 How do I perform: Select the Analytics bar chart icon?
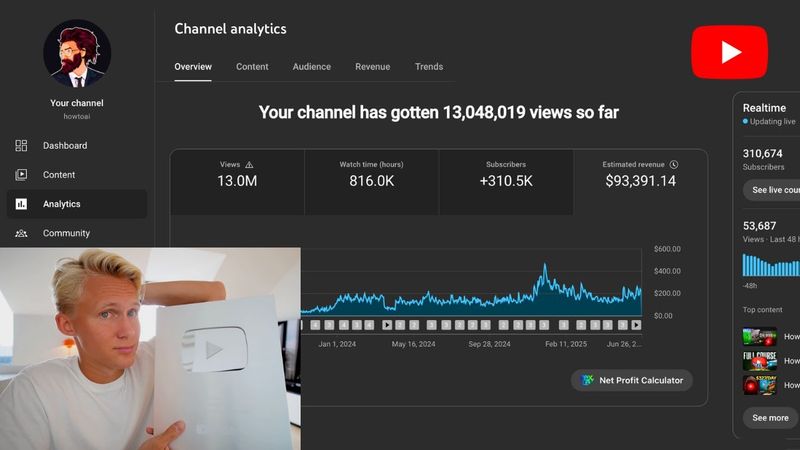coord(21,204)
